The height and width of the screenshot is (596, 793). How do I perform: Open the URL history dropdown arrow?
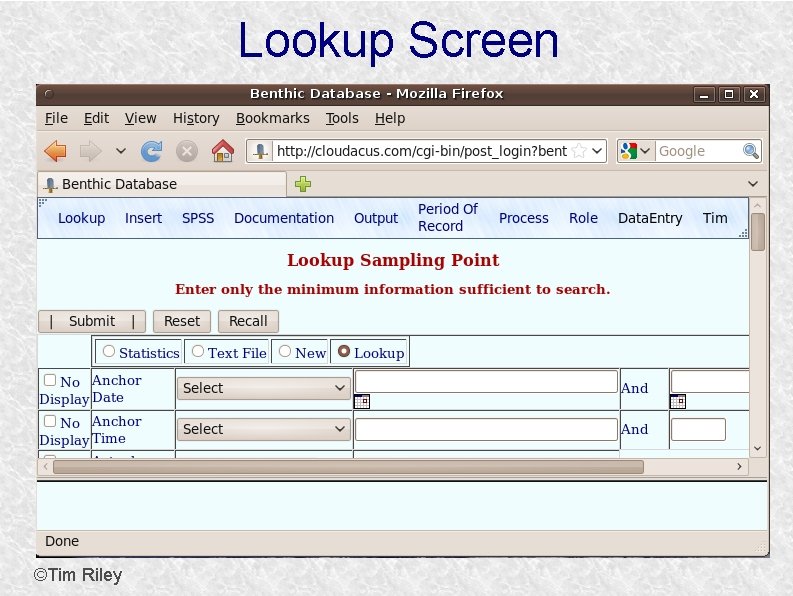click(597, 151)
